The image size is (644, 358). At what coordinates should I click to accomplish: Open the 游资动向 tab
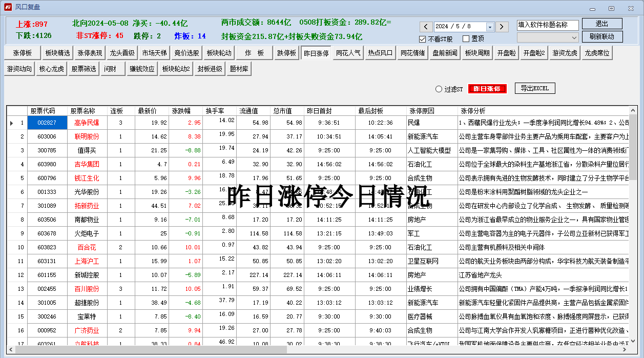pos(19,69)
